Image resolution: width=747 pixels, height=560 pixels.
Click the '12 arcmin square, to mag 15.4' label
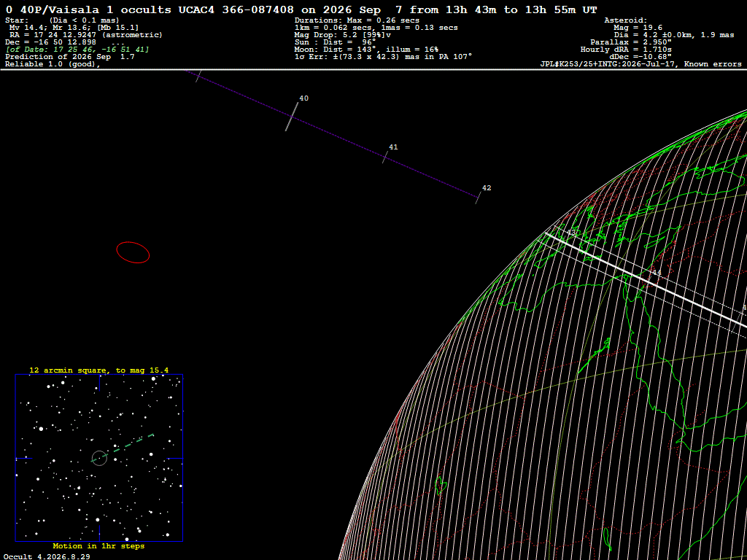pos(99,370)
